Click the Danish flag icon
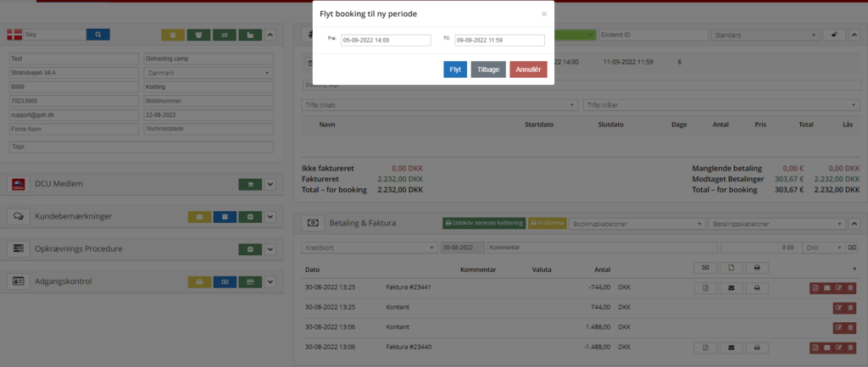This screenshot has height=367, width=868. (x=14, y=35)
